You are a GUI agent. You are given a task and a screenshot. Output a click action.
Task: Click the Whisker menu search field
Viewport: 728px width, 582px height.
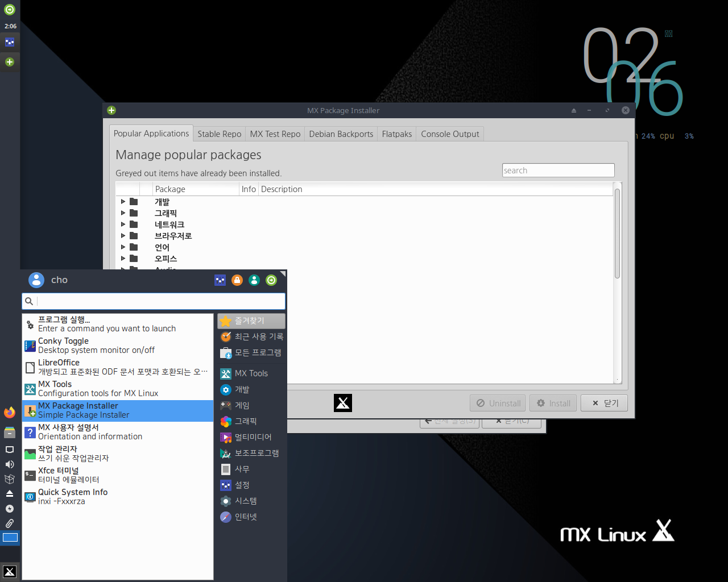tap(154, 301)
